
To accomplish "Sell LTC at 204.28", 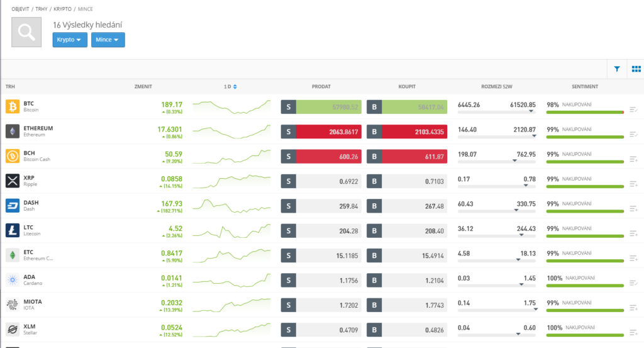I will (321, 231).
